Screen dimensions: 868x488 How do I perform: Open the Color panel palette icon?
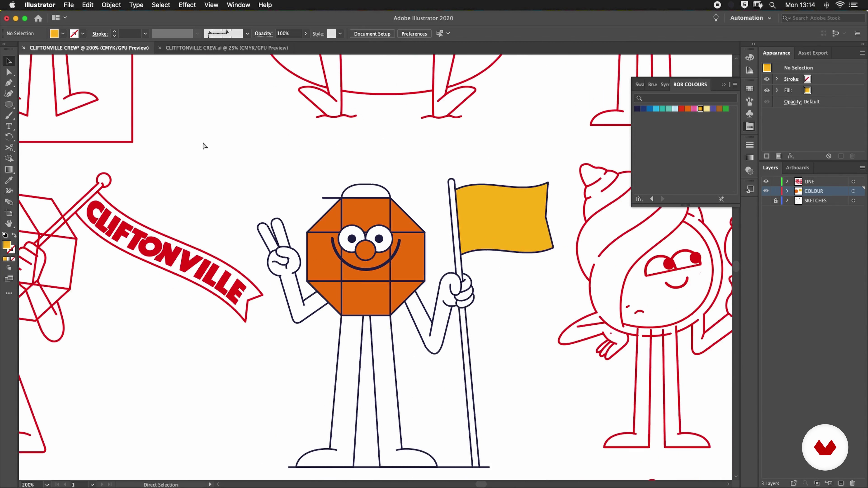[750, 57]
